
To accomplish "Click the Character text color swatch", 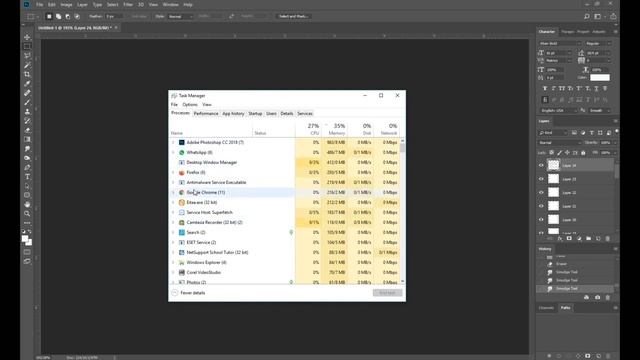I will [600, 78].
